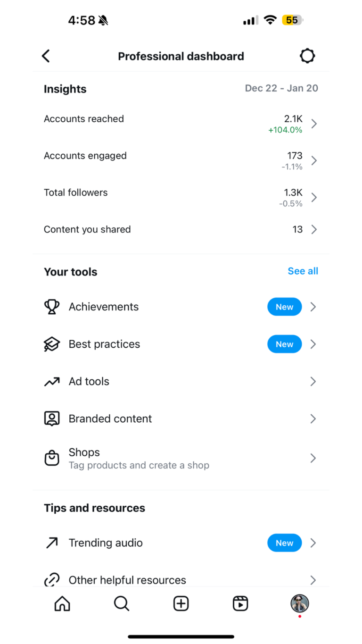This screenshot has width=362, height=644.
Task: Open the Search icon
Action: point(121,603)
